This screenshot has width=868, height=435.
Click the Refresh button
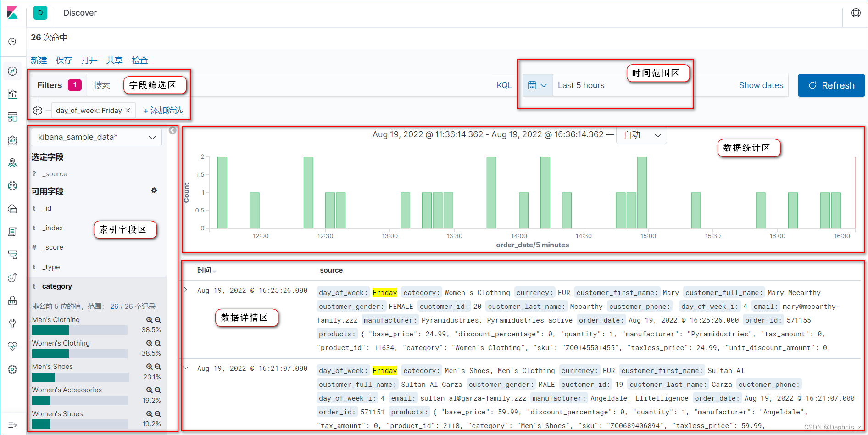[x=831, y=85]
